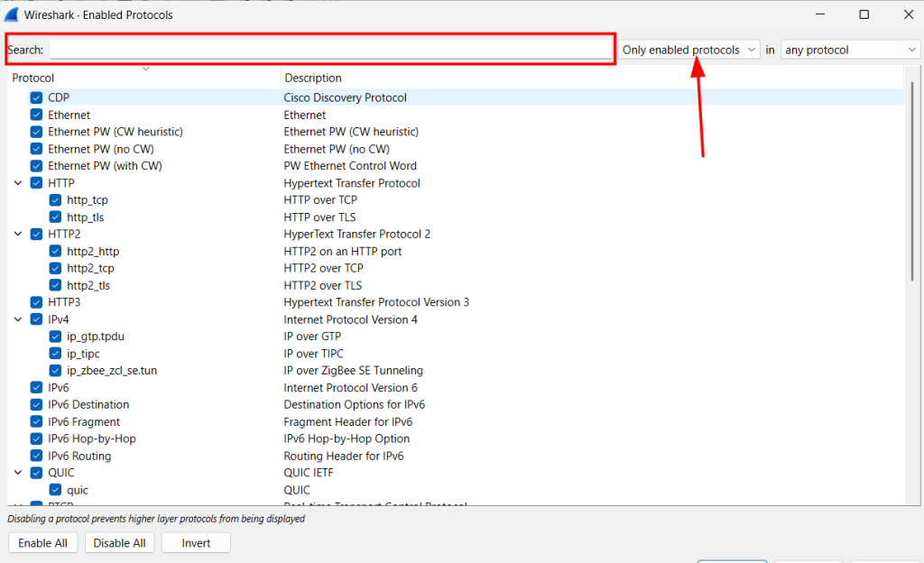Select 'HTTP over TLS' description text
The width and height of the screenshot is (924, 563).
pyautogui.click(x=320, y=217)
